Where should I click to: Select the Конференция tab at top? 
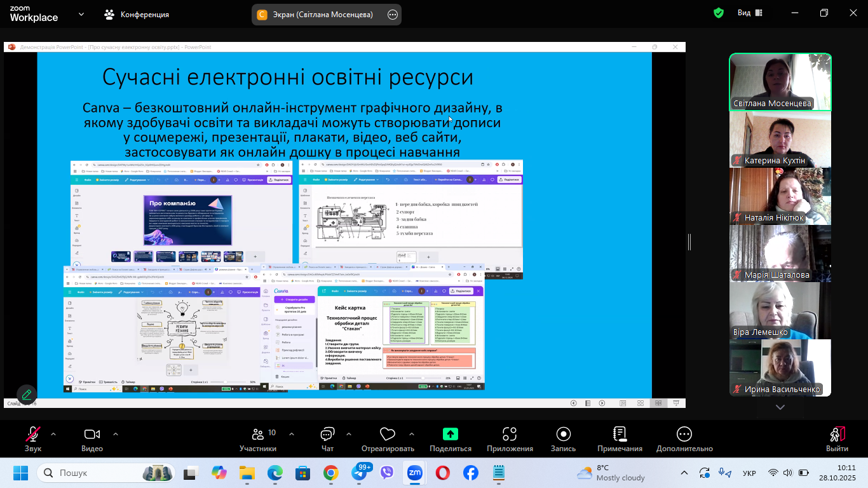tap(137, 14)
